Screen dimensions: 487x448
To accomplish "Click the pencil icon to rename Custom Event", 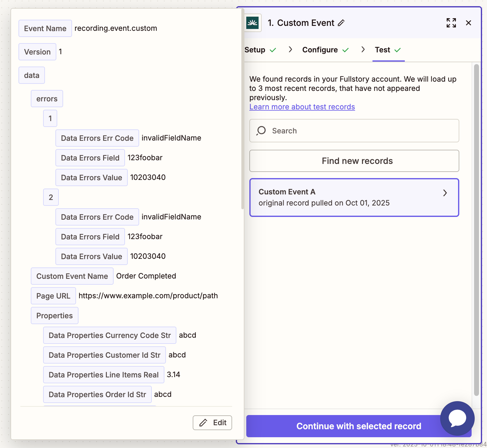I will point(341,23).
